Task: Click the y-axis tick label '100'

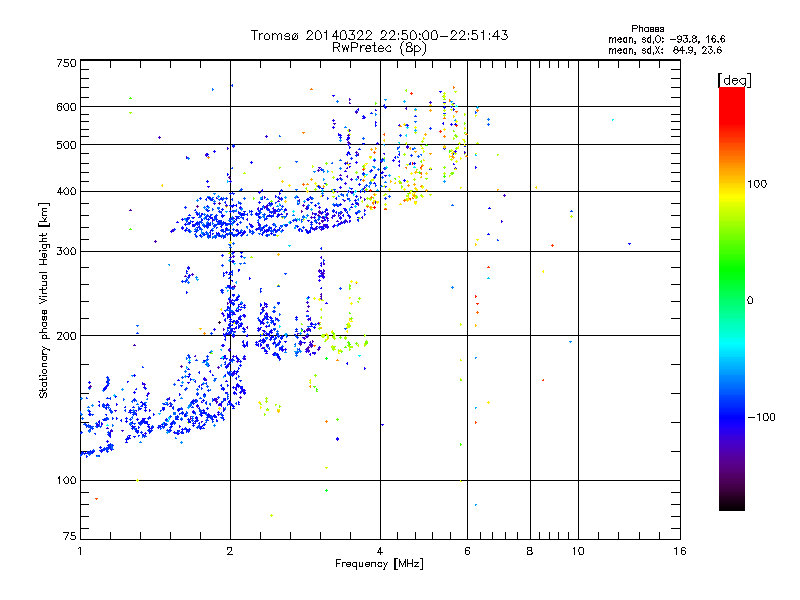Action: (66, 481)
